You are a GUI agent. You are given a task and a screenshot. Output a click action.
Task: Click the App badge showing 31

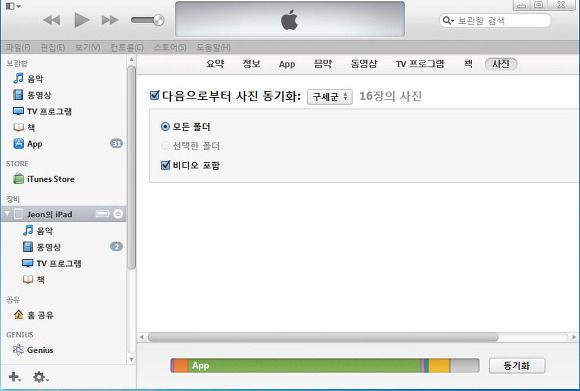tap(117, 143)
